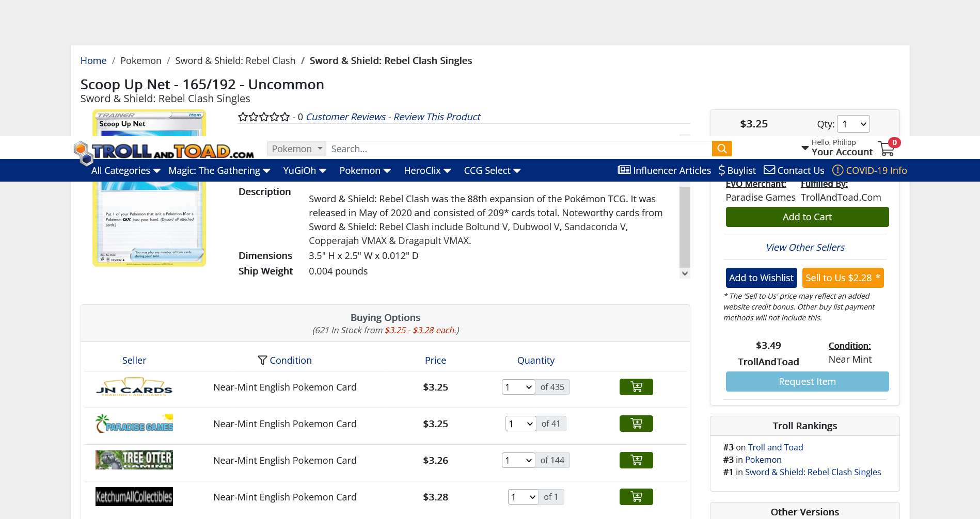Click the Fulfilled By: label
980x519 pixels.
[x=824, y=184]
